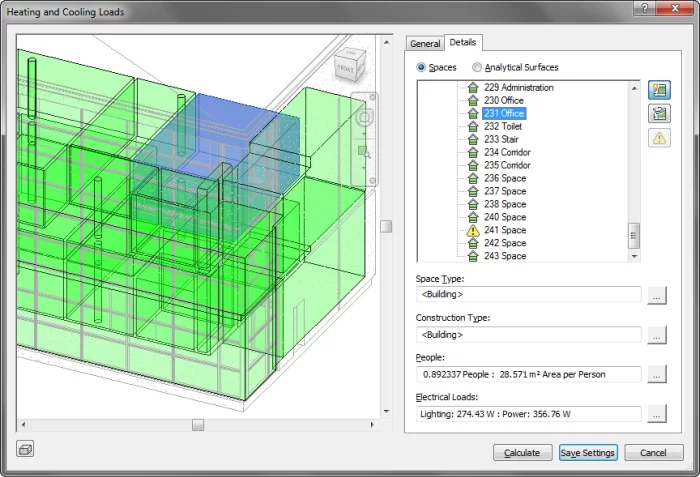Toggle the view mode icon at bottom-left

point(26,450)
